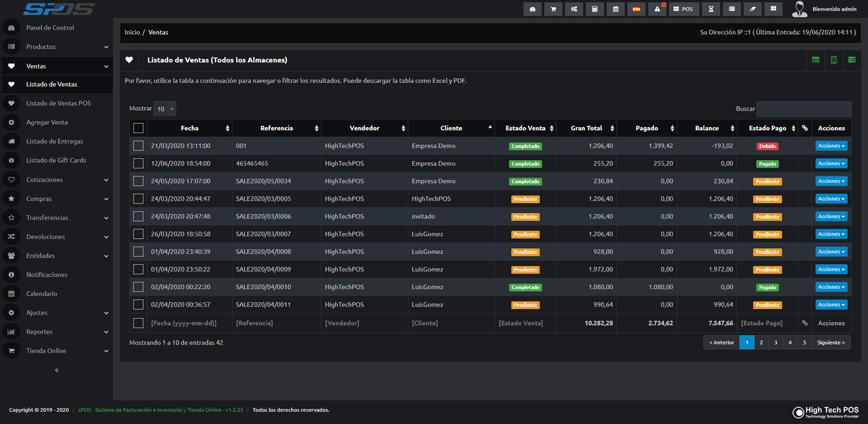The width and height of the screenshot is (868, 424).
Task: Check the box for sale SALE2020/03/0005
Action: [x=138, y=199]
